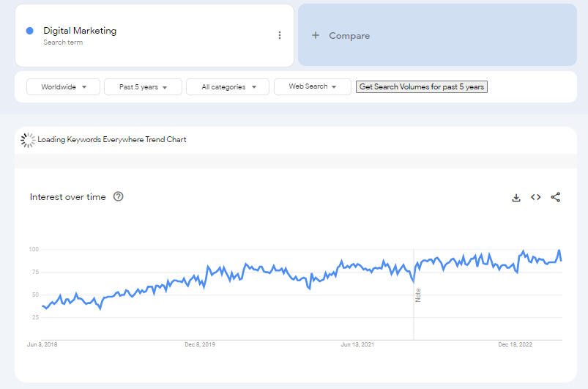
Task: Share the Interest over time chart
Action: click(x=555, y=197)
